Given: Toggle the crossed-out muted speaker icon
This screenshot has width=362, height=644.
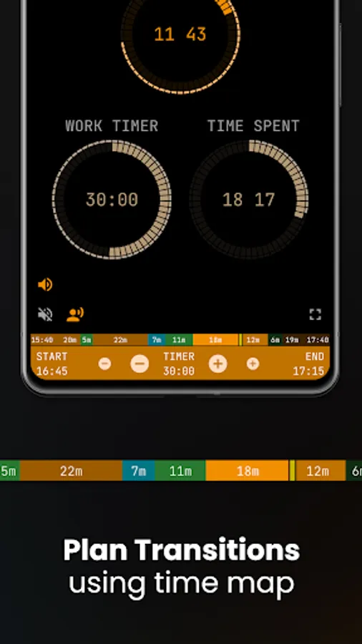Looking at the screenshot, I should tap(45, 315).
